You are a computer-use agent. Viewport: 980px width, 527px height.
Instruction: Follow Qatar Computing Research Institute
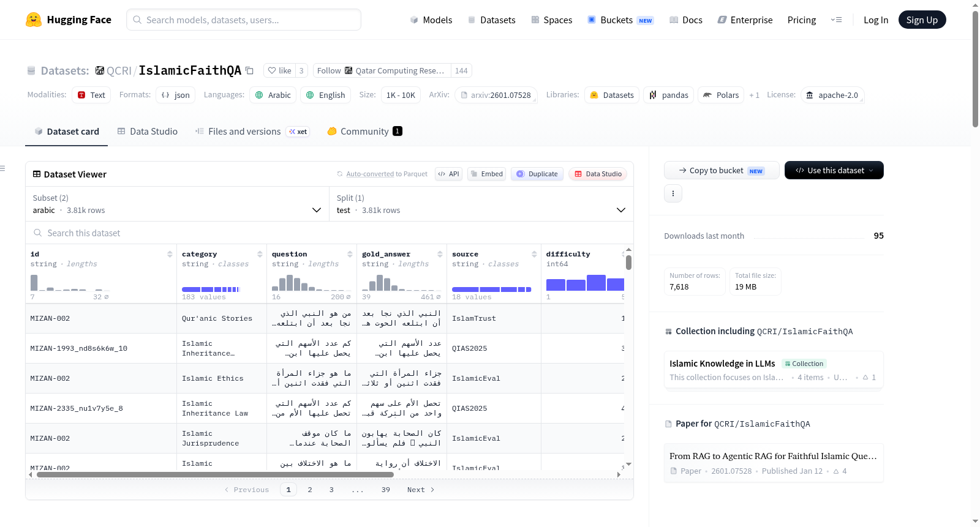pos(382,70)
